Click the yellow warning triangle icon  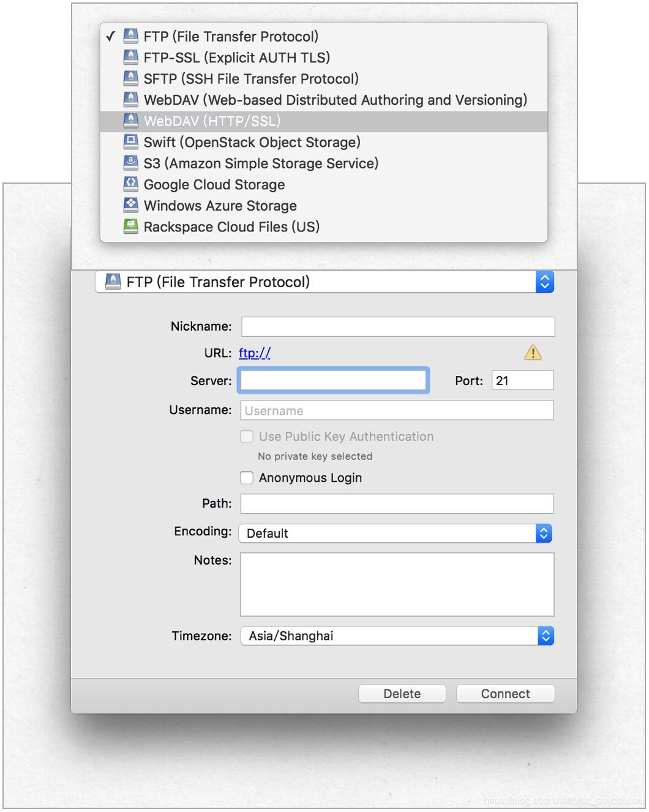click(x=533, y=352)
